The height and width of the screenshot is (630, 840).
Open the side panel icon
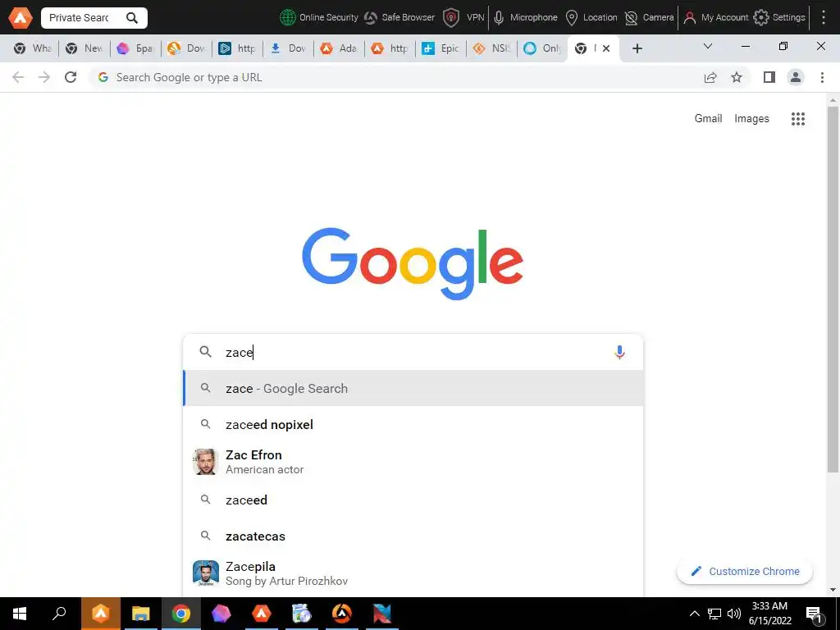tap(769, 77)
